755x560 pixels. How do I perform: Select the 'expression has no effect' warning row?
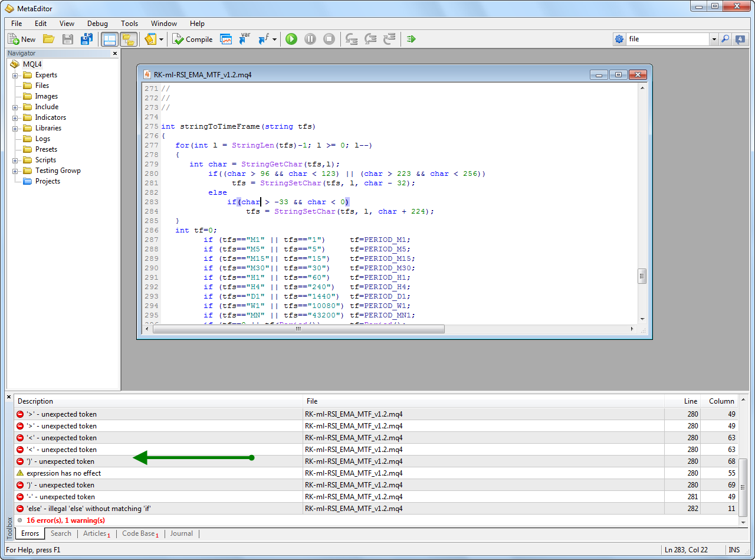(x=376, y=473)
